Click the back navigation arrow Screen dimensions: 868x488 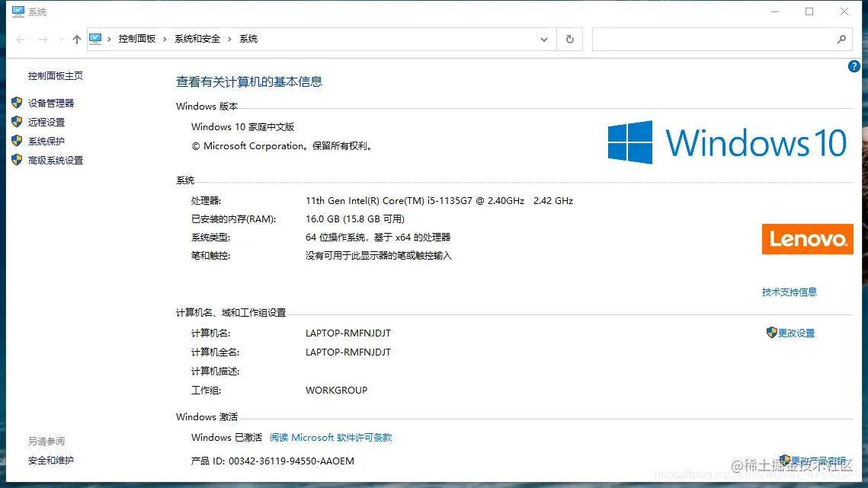coord(21,40)
